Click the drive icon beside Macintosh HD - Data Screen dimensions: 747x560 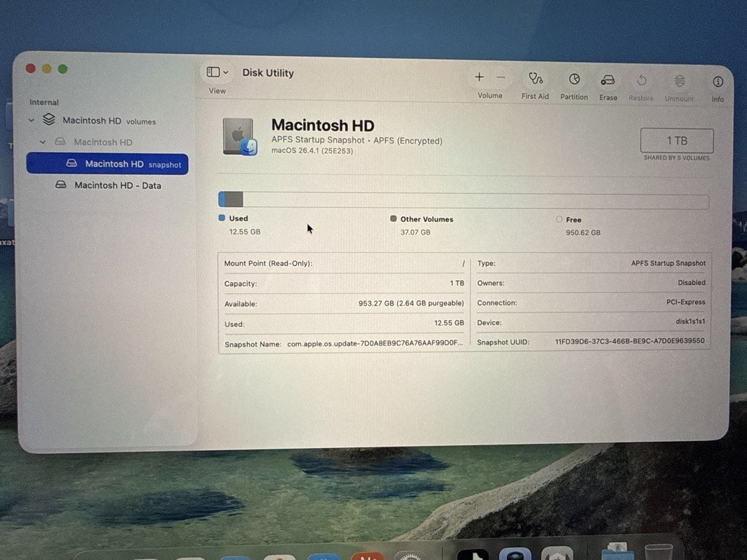[61, 185]
